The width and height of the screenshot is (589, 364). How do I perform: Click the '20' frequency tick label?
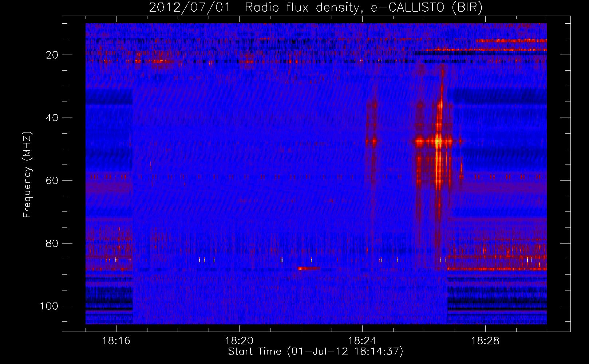point(52,55)
